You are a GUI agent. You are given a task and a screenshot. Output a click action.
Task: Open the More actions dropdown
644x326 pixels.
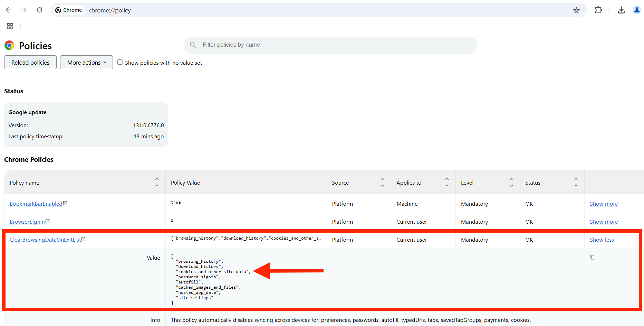click(x=86, y=62)
